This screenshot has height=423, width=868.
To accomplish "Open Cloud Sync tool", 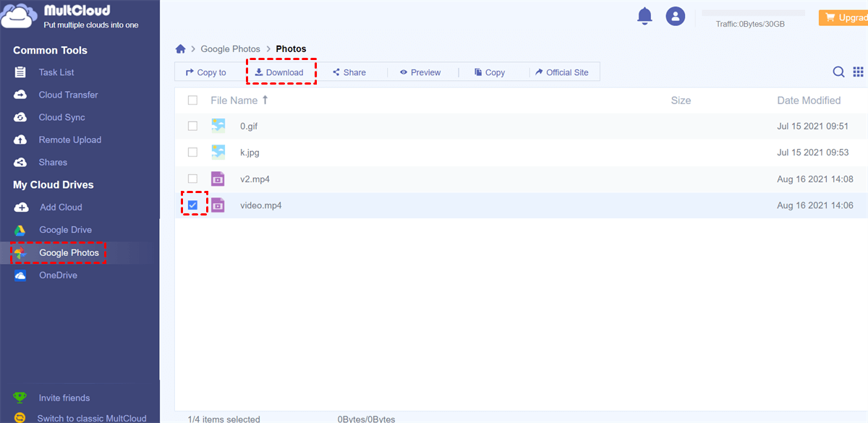I will click(x=62, y=117).
